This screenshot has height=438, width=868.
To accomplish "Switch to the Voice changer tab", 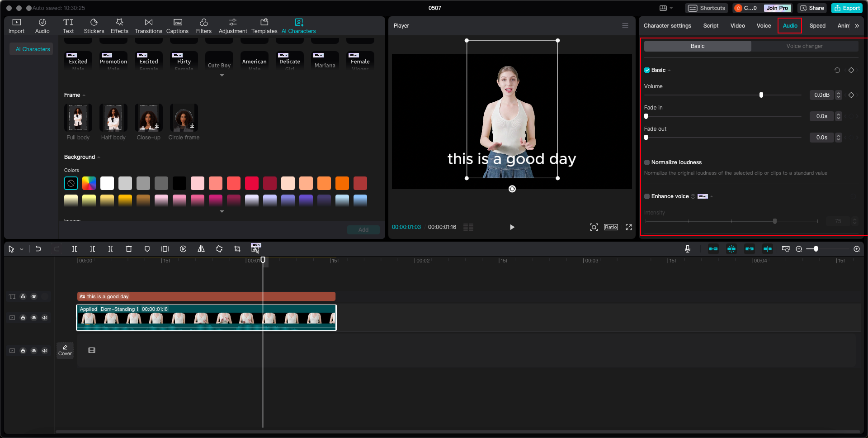I will (x=805, y=46).
